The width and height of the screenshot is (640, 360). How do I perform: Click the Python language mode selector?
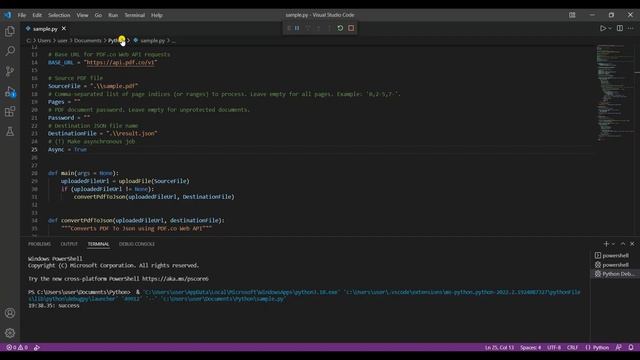(x=598, y=347)
